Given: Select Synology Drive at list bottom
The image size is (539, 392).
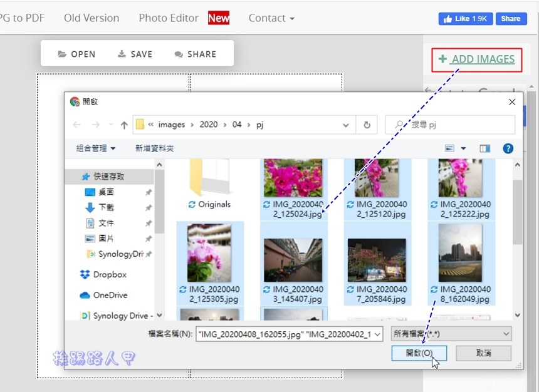Looking at the screenshot, I should (117, 316).
